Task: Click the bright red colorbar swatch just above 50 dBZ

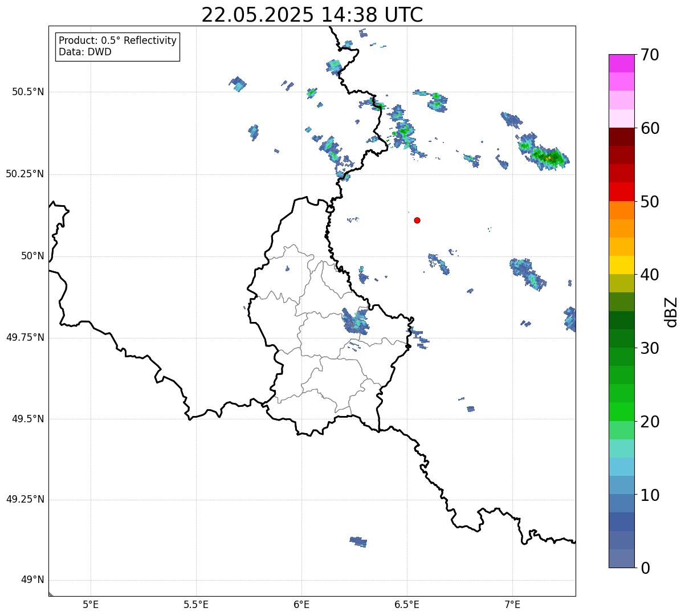Action: coord(621,191)
